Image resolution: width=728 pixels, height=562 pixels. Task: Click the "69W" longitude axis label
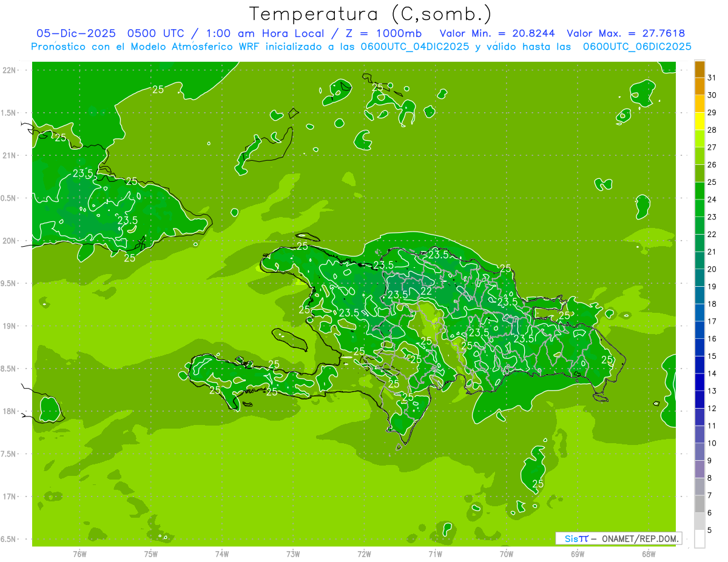578,554
